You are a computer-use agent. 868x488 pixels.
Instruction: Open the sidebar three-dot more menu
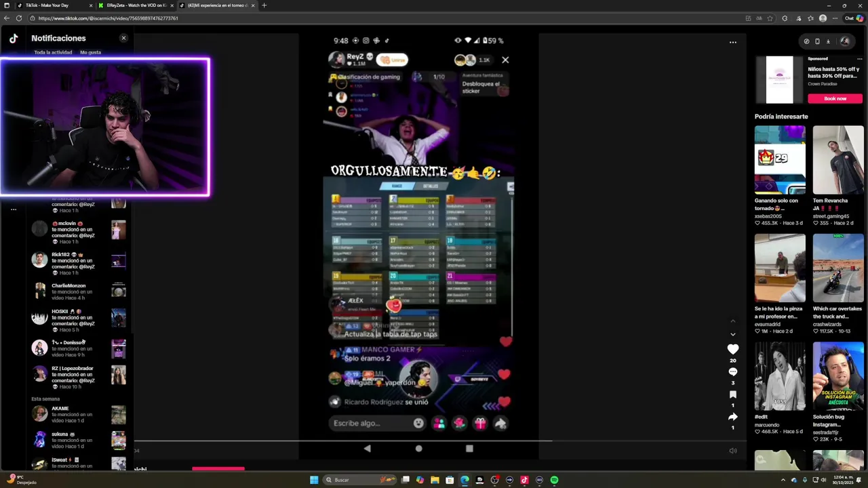pyautogui.click(x=14, y=209)
